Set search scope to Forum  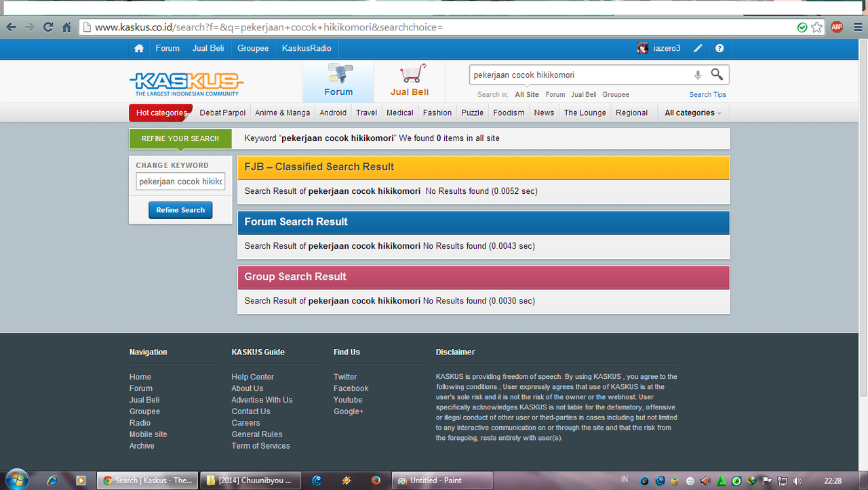(x=555, y=95)
